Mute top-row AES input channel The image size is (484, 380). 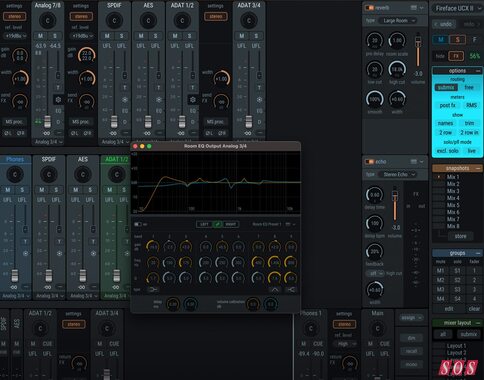click(x=141, y=36)
